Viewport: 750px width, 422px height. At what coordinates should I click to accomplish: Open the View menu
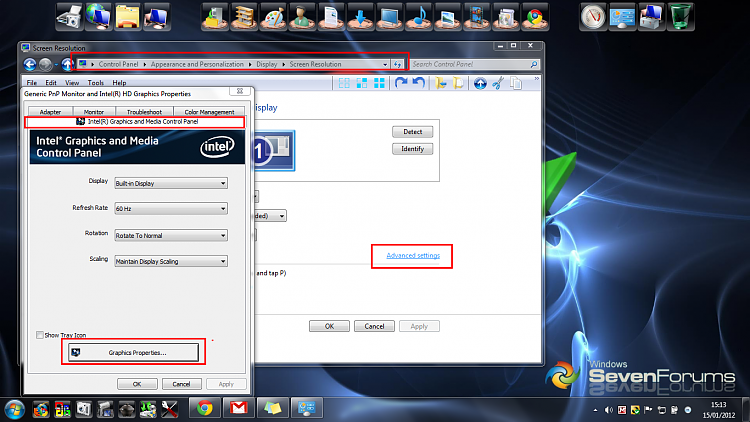coord(72,83)
